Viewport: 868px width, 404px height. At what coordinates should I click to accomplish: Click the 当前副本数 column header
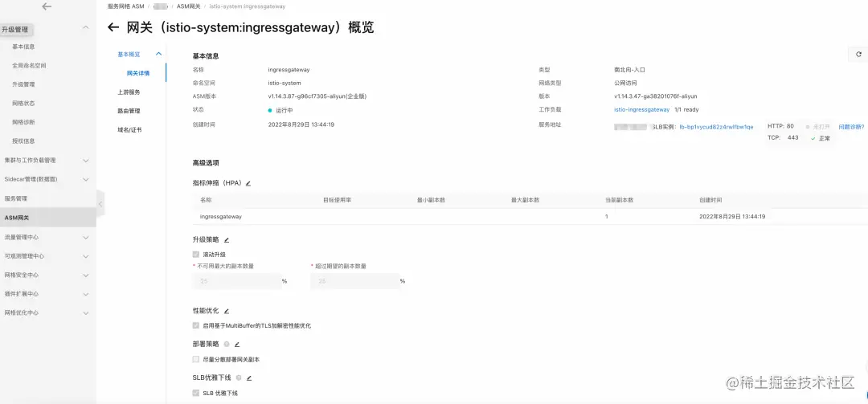pyautogui.click(x=620, y=200)
